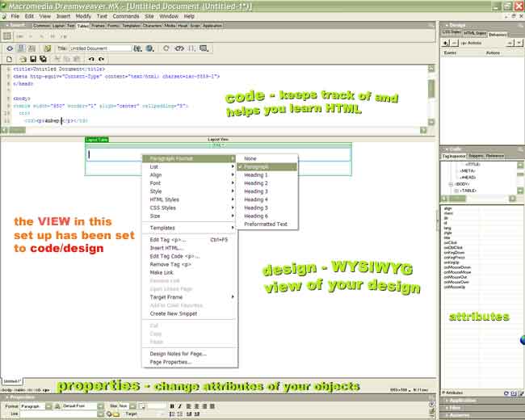This screenshot has width=525, height=420.
Task: Click the text color swatch in Properties
Action: pos(142,405)
